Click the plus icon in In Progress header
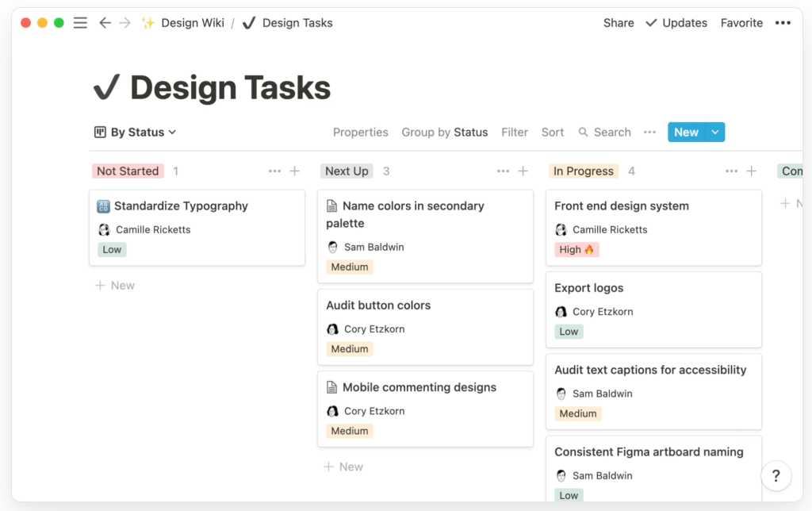This screenshot has height=511, width=812. click(x=751, y=171)
